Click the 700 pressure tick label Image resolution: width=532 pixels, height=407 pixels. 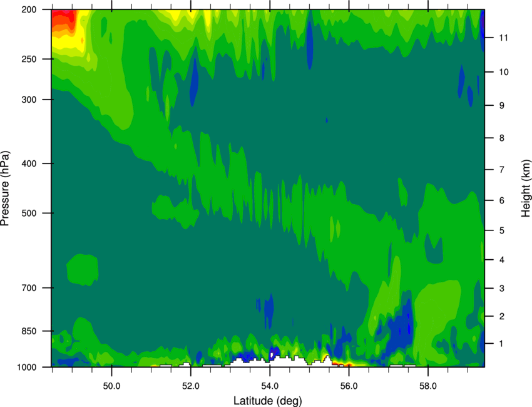[29, 287]
